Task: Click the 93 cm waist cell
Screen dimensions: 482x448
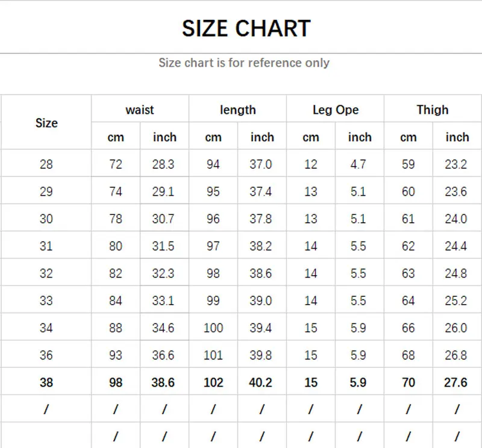Action: pos(116,355)
